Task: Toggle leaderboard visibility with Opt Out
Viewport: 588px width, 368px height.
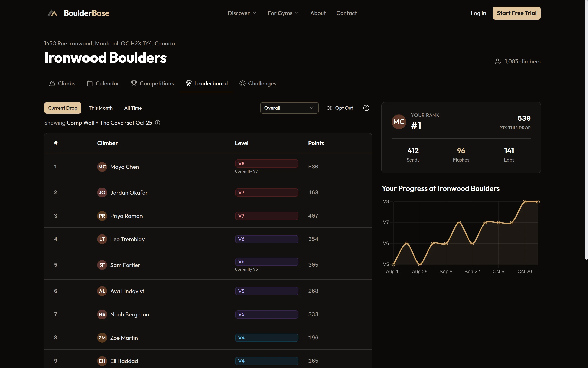Action: coord(340,108)
